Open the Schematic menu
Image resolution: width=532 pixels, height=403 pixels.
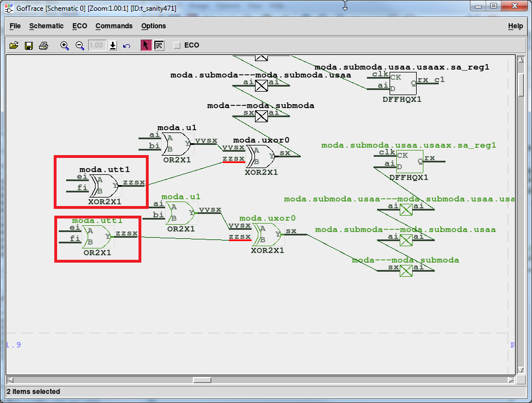pyautogui.click(x=46, y=26)
